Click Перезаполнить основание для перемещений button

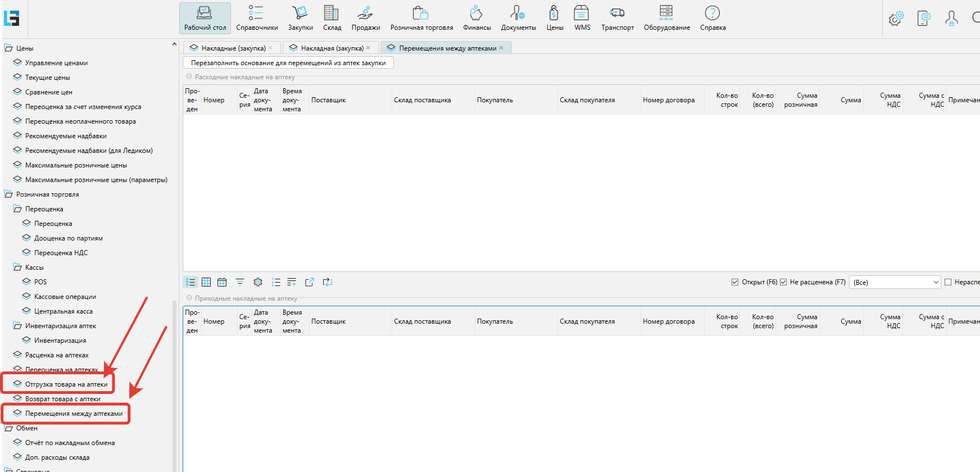pyautogui.click(x=288, y=63)
